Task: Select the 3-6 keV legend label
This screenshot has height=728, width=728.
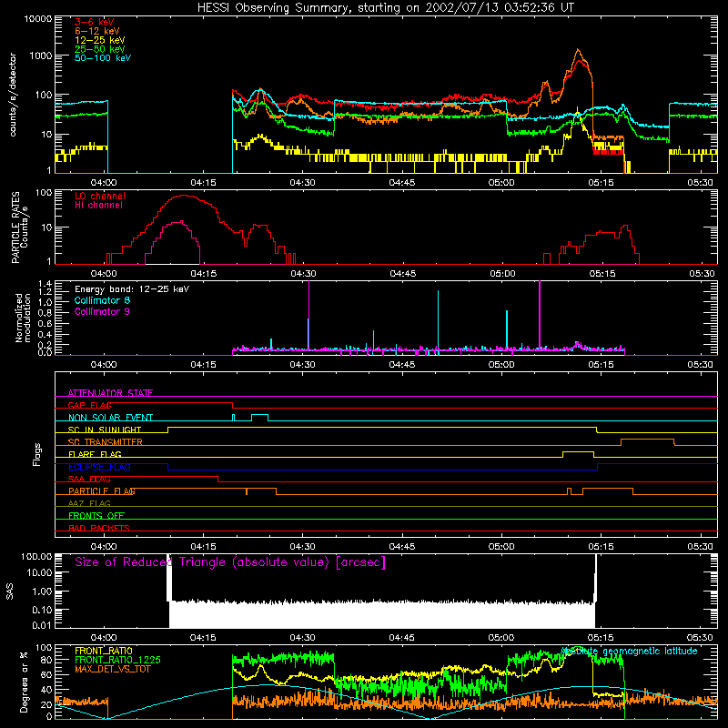Action: point(94,22)
